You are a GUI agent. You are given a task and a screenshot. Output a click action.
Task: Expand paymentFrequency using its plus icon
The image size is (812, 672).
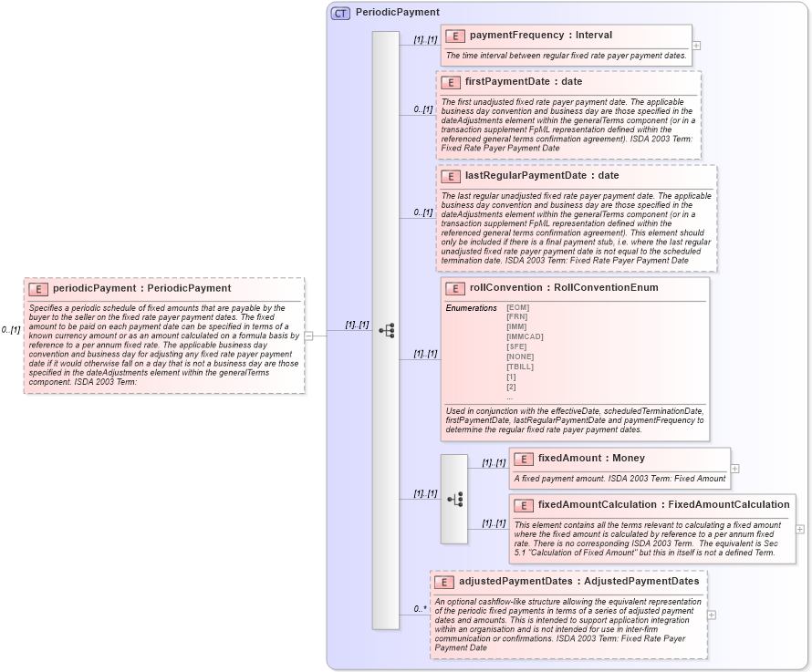(x=697, y=44)
